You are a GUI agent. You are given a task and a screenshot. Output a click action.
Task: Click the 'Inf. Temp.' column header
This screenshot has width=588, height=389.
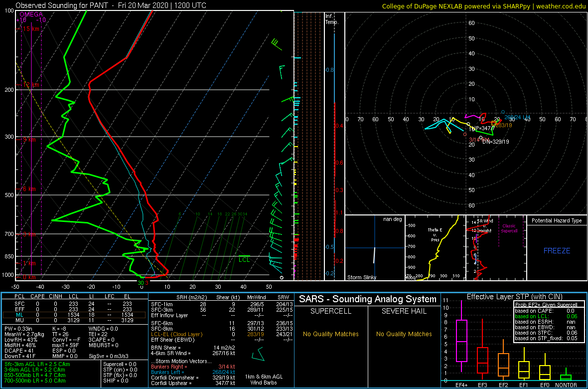click(x=332, y=19)
